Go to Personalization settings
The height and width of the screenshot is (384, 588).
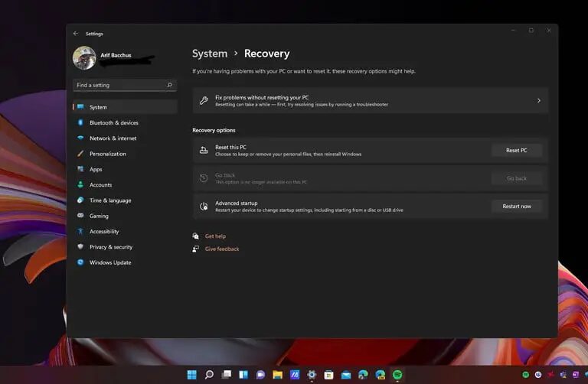tap(107, 154)
